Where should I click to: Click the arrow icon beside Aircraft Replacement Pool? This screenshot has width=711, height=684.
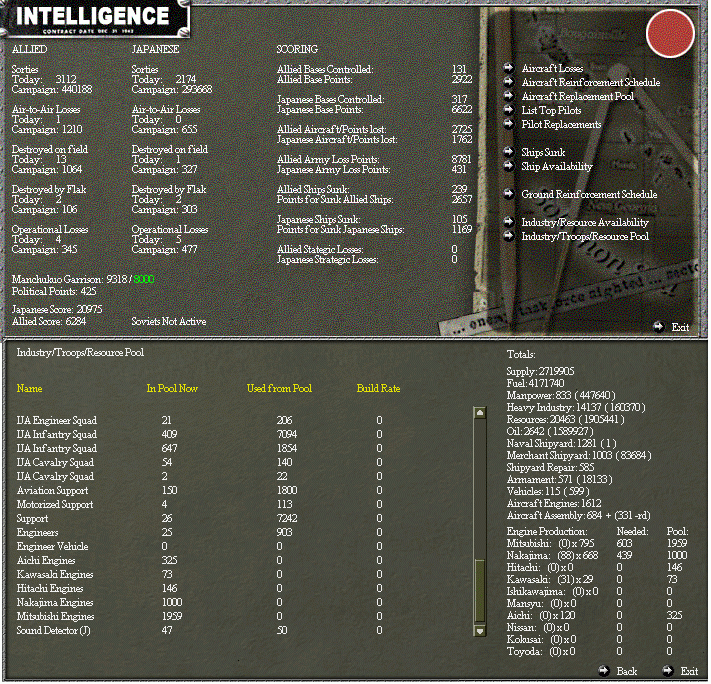509,96
